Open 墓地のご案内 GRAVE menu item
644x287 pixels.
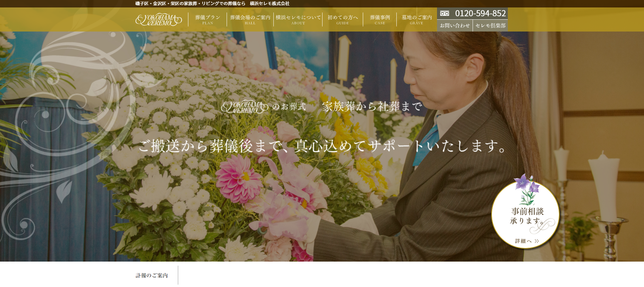coord(417,20)
